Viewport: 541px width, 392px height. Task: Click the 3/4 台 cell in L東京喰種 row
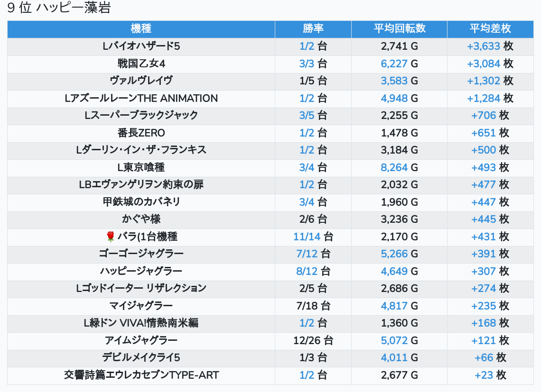coord(313,167)
